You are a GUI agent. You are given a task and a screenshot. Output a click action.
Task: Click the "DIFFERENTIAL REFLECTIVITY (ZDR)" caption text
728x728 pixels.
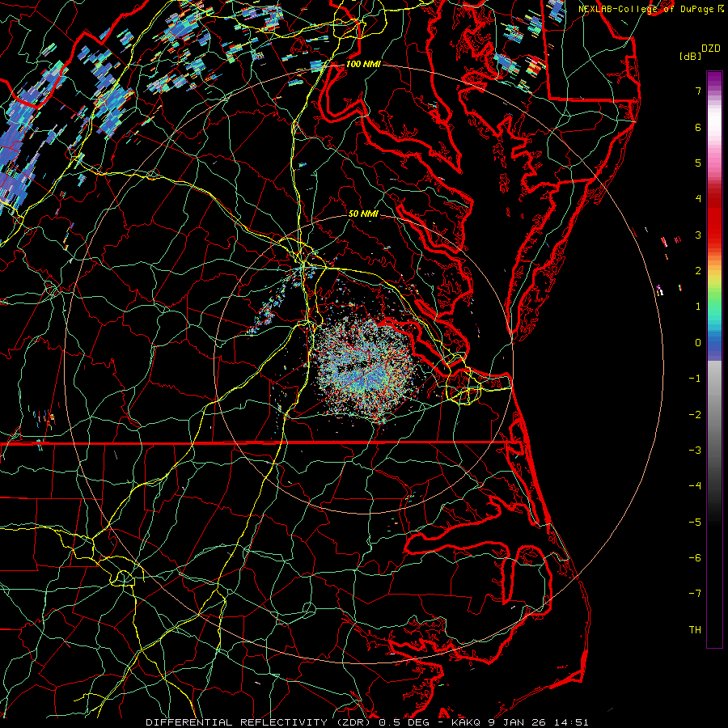(x=260, y=722)
